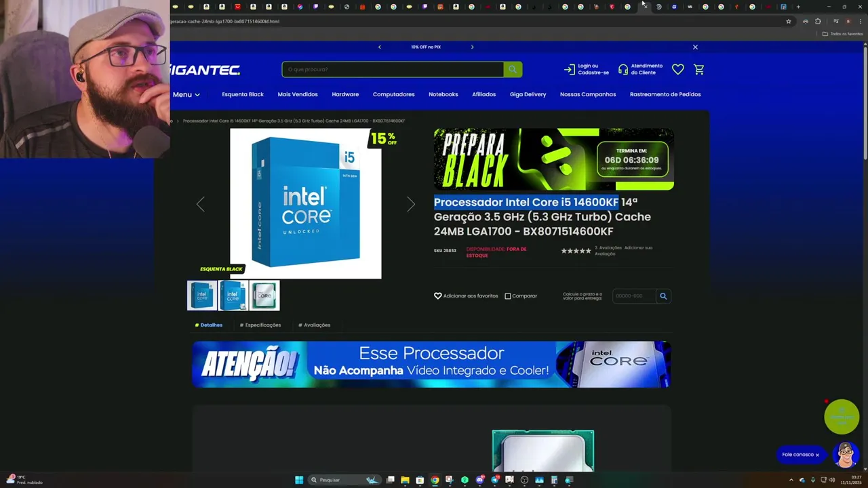868x488 pixels.
Task: Click the weather widget in the taskbar
Action: [24, 480]
